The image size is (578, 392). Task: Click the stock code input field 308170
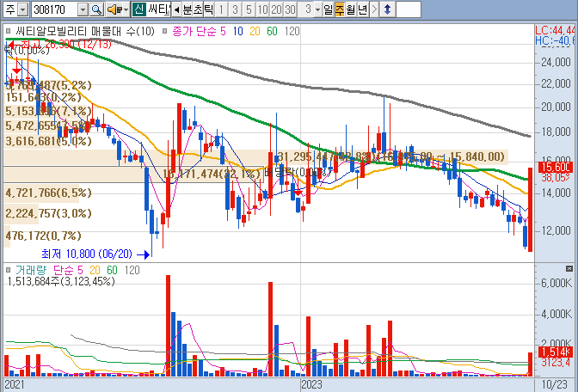point(55,9)
